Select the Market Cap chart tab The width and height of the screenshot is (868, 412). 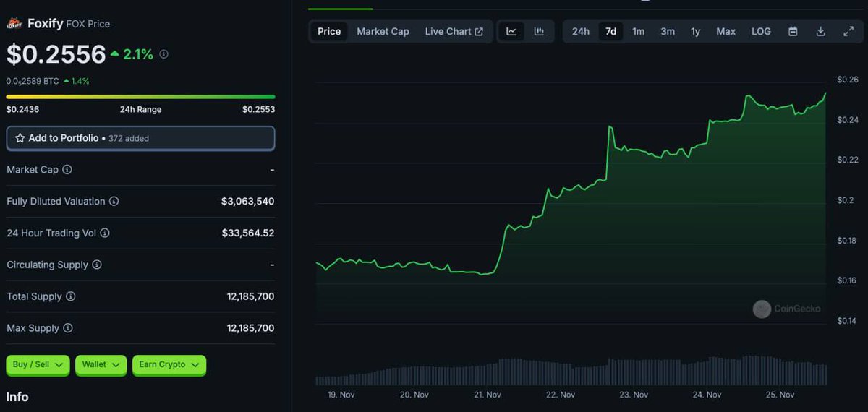pos(383,32)
